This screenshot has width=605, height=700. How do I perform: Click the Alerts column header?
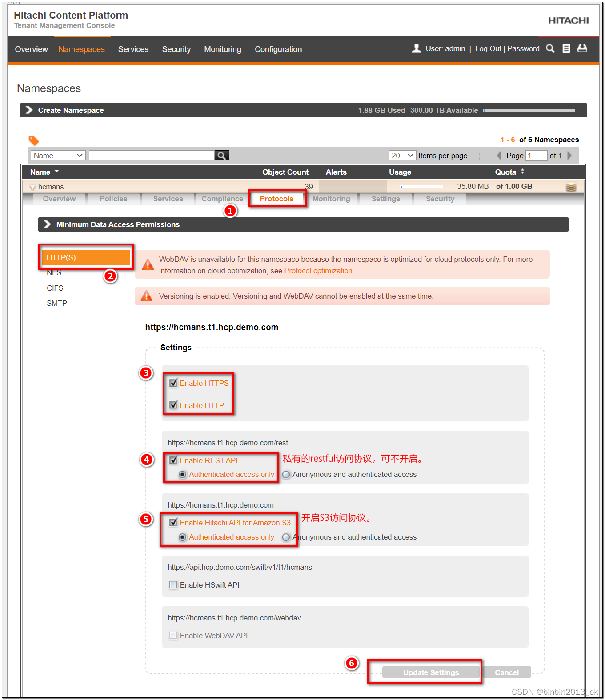[336, 172]
